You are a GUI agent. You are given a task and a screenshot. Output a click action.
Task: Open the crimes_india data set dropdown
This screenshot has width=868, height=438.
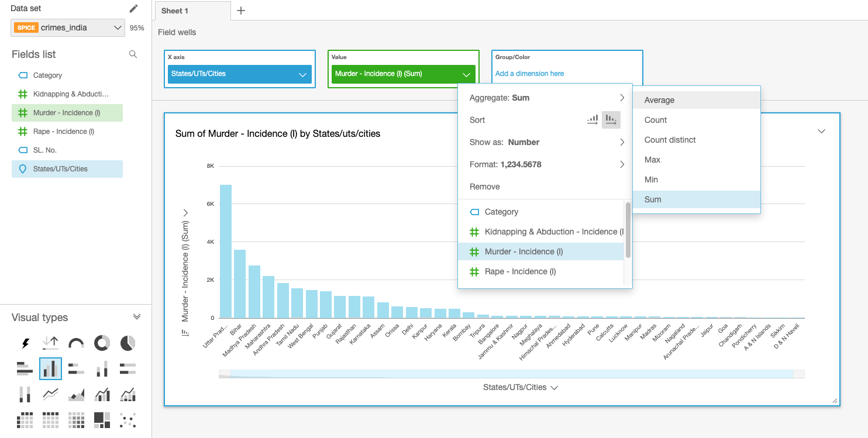click(68, 27)
